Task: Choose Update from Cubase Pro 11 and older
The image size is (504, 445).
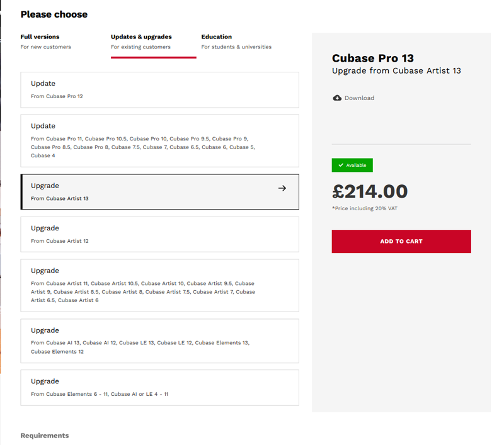Action: coord(160,140)
